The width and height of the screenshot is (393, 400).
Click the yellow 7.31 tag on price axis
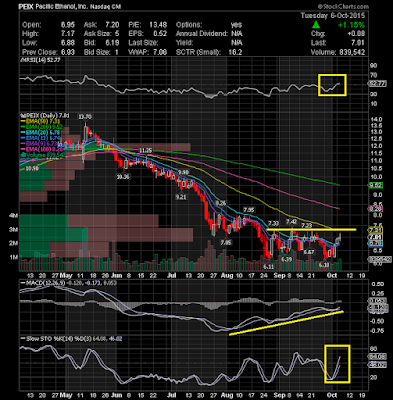click(376, 230)
